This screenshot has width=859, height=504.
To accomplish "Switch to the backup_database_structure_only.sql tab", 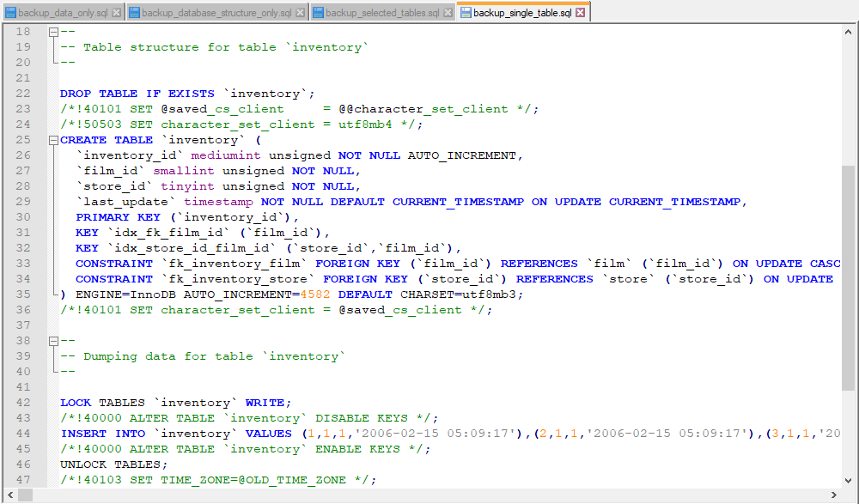I will click(x=217, y=13).
